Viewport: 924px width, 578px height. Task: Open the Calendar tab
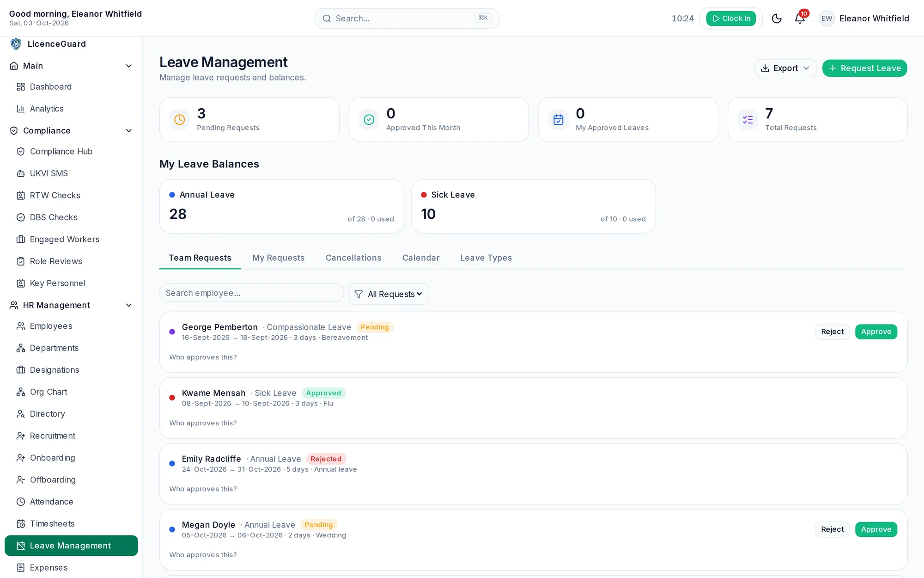421,258
